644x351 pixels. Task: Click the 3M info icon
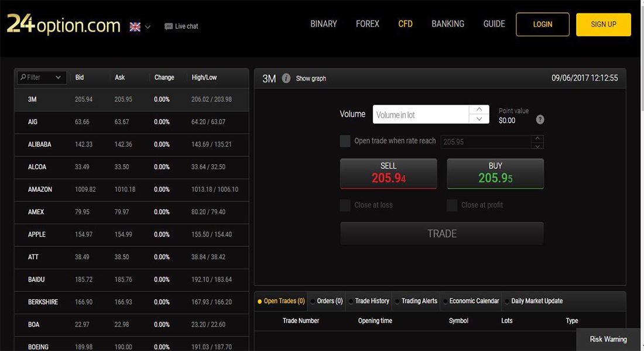pyautogui.click(x=286, y=78)
